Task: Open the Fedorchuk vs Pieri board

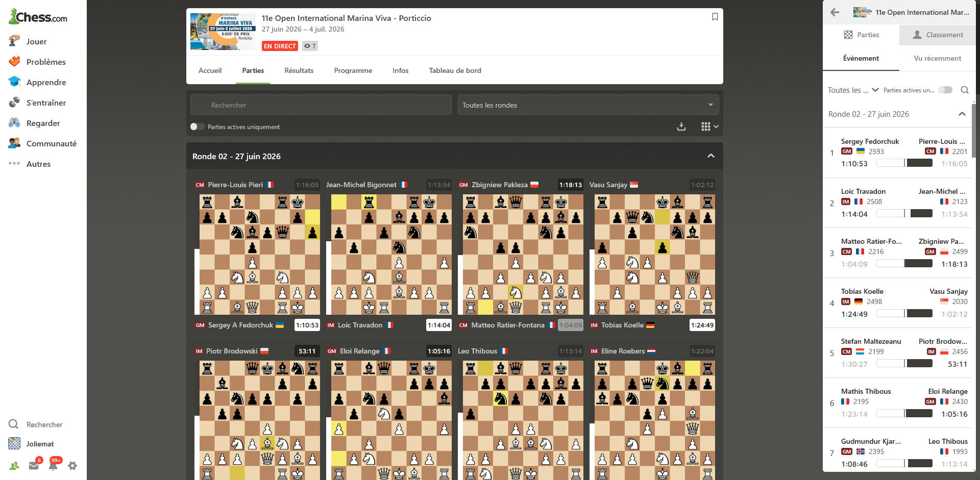Action: (260, 255)
